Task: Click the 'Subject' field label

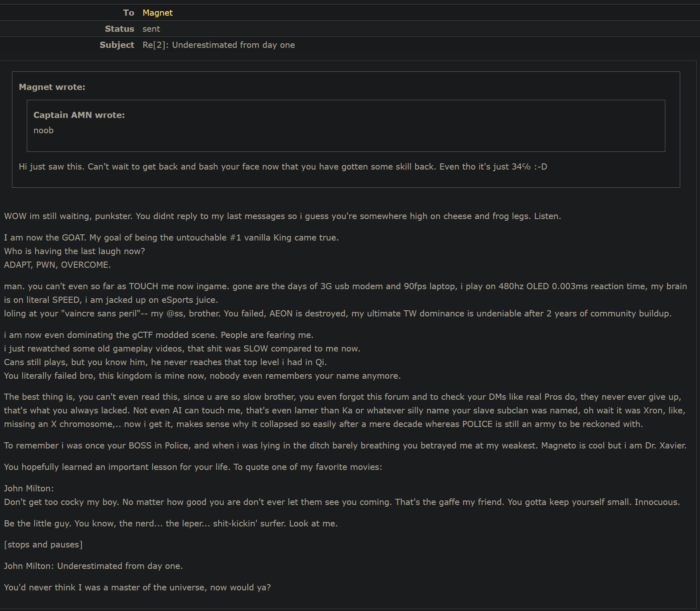Action: tap(117, 45)
